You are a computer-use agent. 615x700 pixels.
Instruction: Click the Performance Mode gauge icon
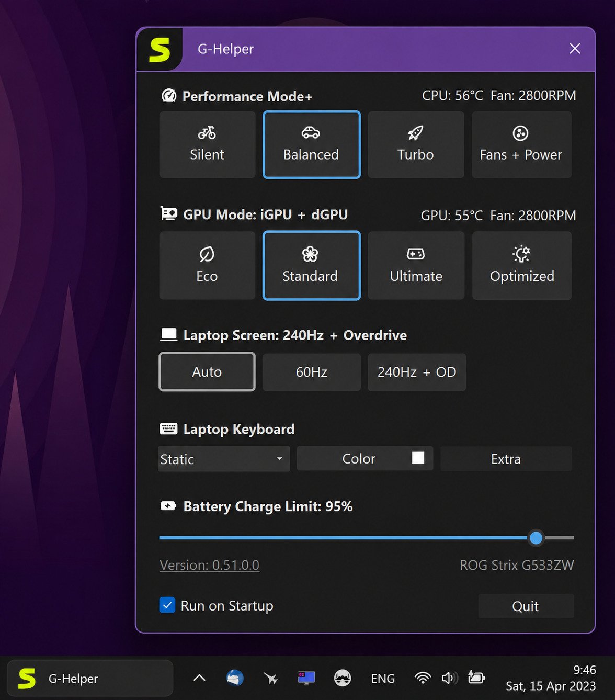(168, 96)
